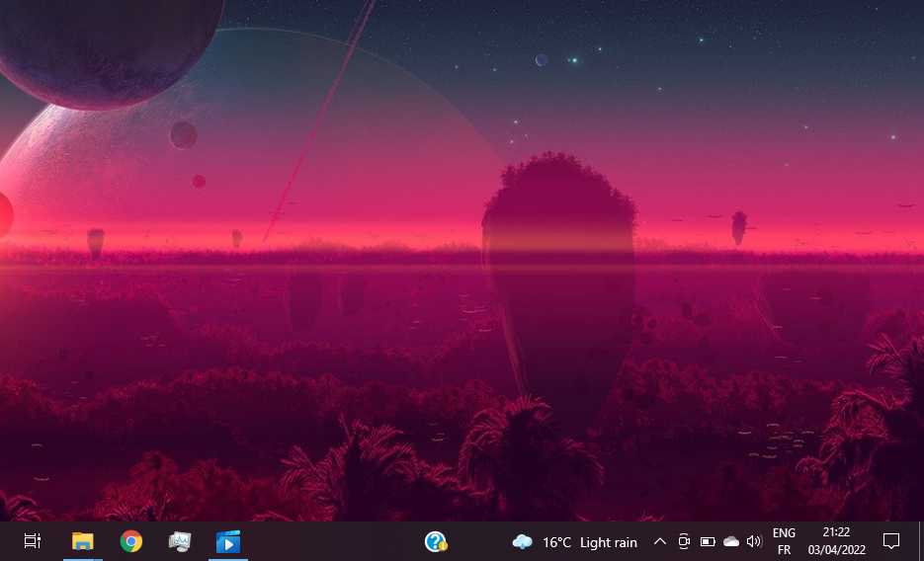This screenshot has width=924, height=561.
Task: Click the Show Desktop sliver at taskbar end
Action: pos(920,541)
